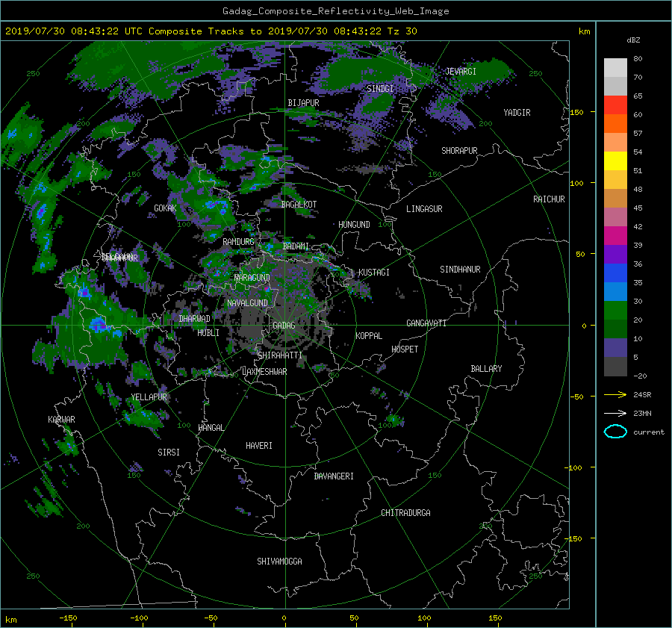The width and height of the screenshot is (672, 628).
Task: Click the GANGAVATI city label
Action: [x=426, y=323]
